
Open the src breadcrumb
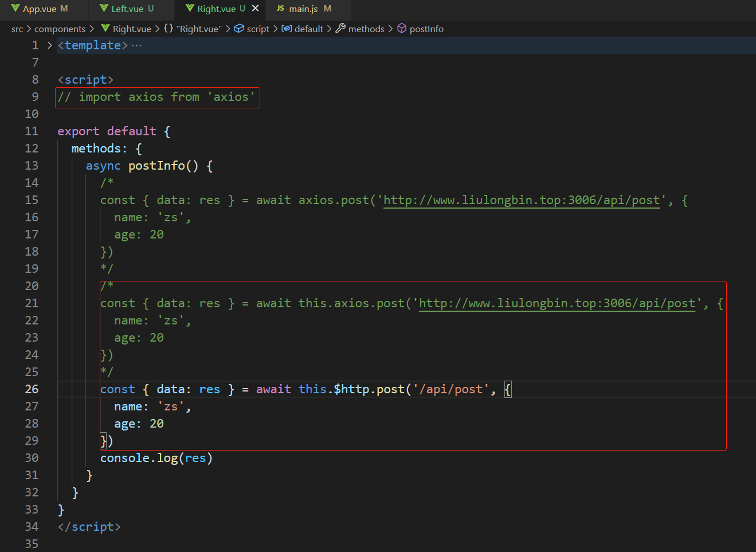pyautogui.click(x=17, y=29)
